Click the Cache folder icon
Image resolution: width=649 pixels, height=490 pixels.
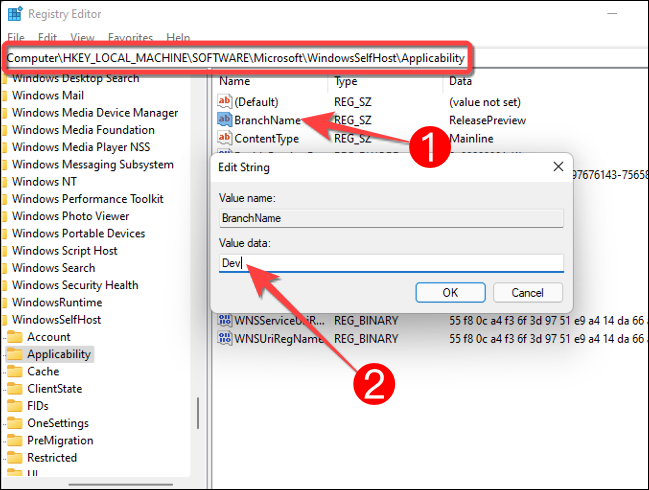coord(15,371)
